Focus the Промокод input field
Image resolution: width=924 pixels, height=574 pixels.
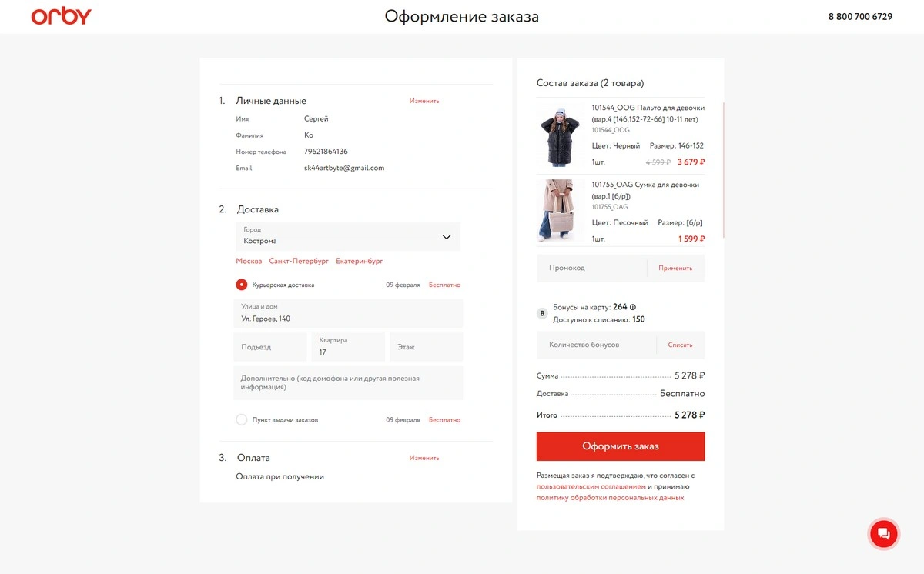pos(592,268)
